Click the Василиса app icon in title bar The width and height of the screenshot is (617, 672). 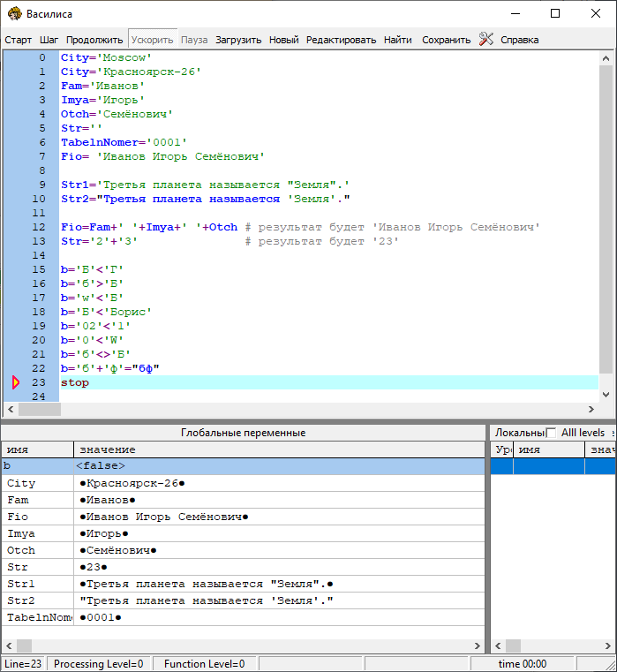[13, 14]
